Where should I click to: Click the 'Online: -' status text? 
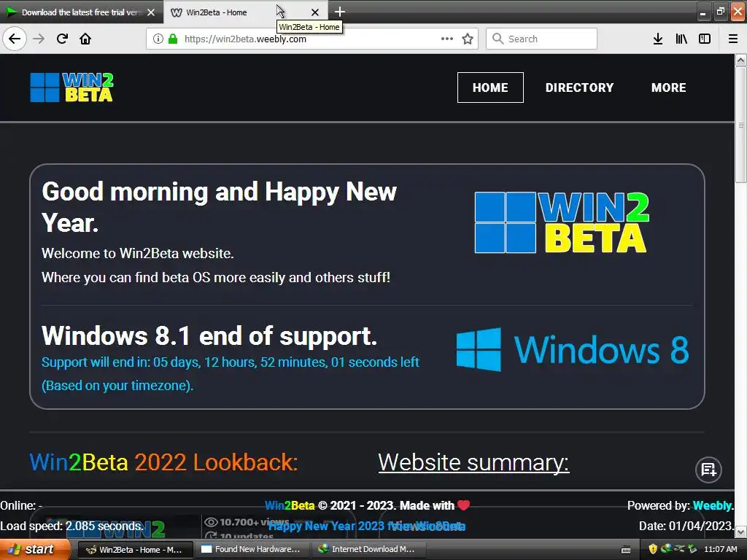coord(21,505)
